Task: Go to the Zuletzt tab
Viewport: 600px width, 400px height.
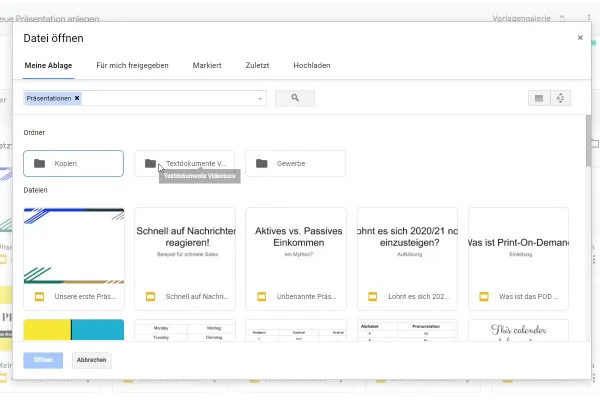Action: (257, 65)
